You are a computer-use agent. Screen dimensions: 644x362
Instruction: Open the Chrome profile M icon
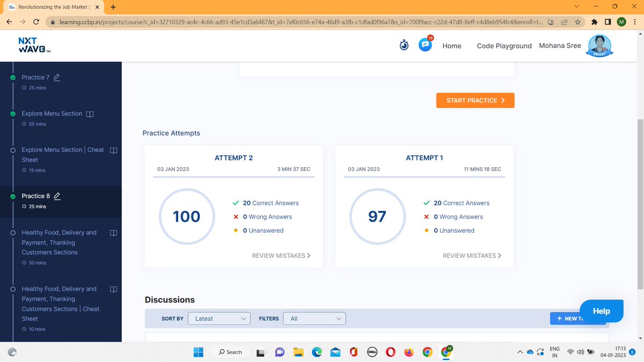tap(621, 22)
